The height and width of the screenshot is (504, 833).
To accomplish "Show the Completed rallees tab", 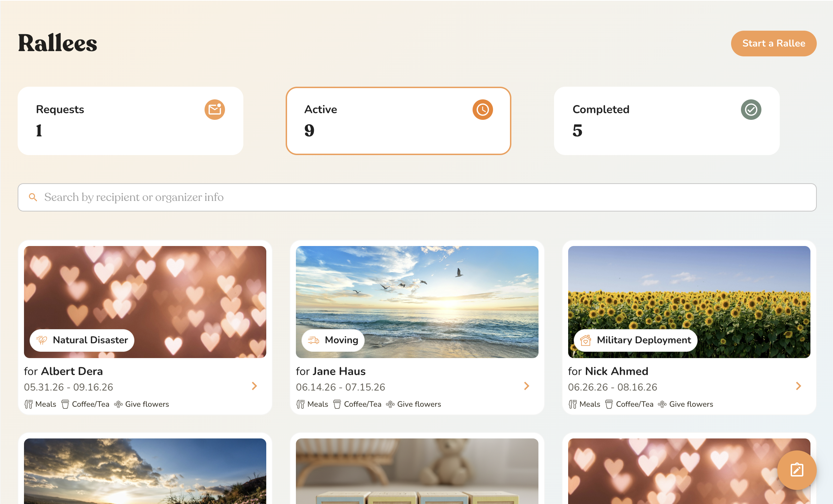I will (x=667, y=121).
